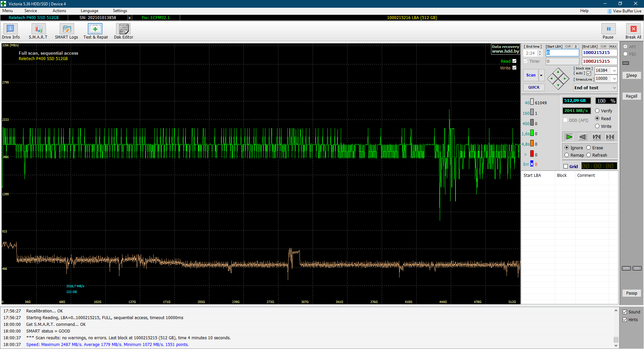
Task: Click the reverse scan direction arrow
Action: [583, 137]
